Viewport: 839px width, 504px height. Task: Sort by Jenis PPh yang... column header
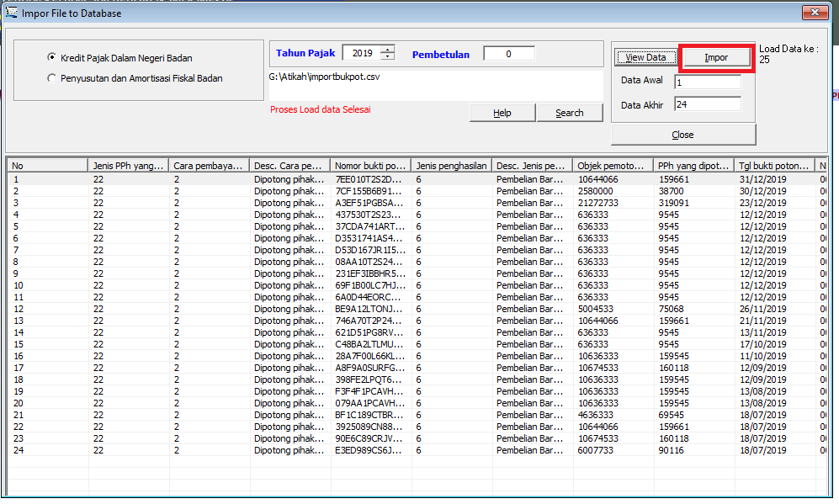coord(129,165)
